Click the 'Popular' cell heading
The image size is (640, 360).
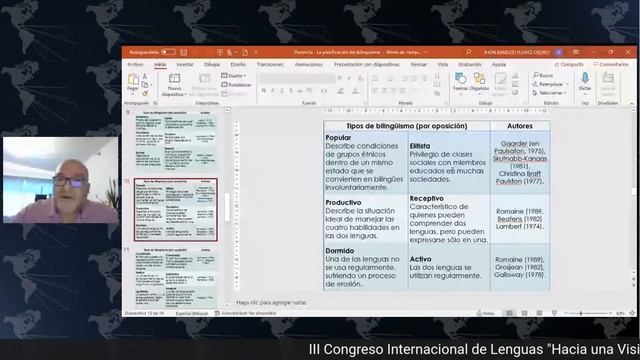tap(338, 138)
